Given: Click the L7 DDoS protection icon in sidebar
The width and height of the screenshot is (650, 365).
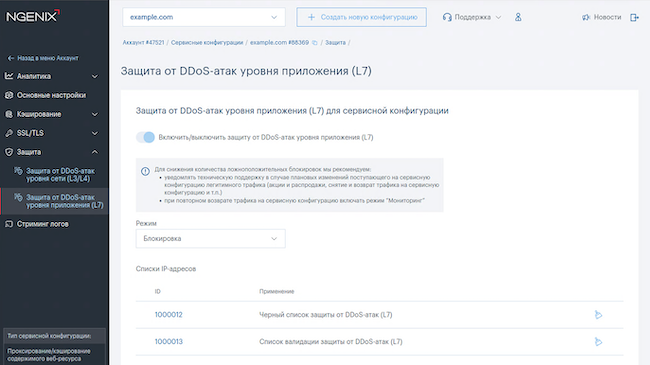Looking at the screenshot, I should (x=18, y=197).
